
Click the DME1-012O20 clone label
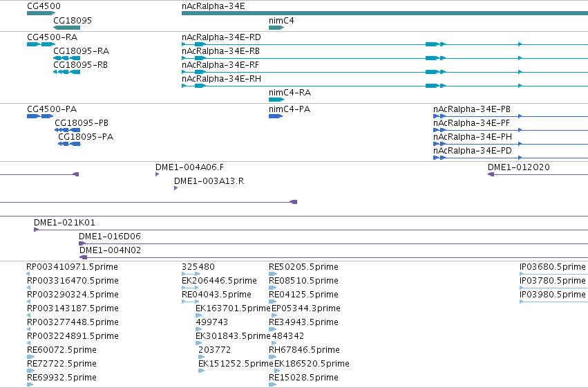pos(519,167)
